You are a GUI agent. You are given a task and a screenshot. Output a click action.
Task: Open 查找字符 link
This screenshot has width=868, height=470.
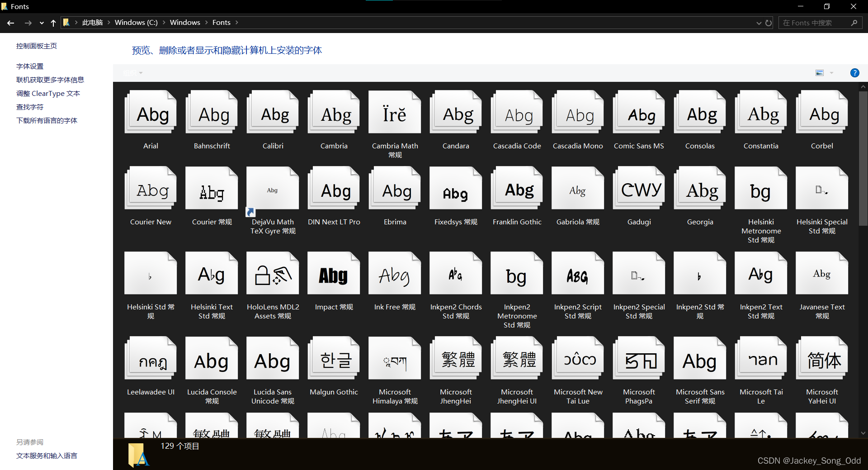tap(30, 107)
